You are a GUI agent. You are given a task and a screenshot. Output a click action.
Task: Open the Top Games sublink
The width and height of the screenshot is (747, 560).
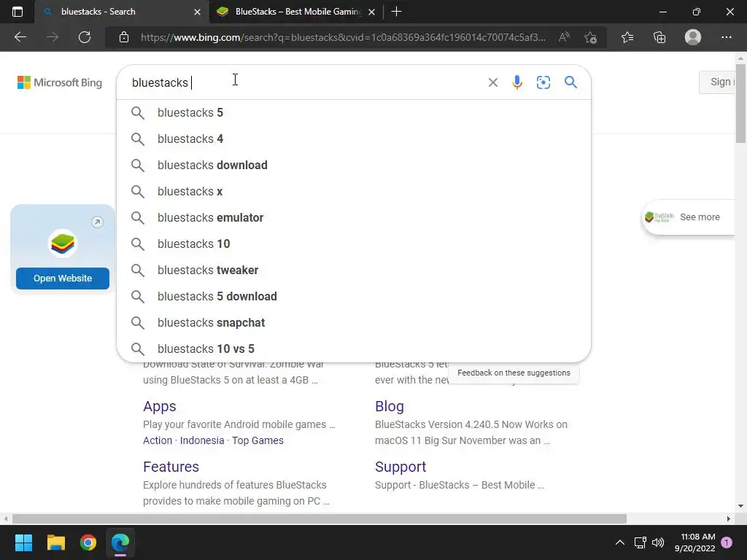coord(258,440)
